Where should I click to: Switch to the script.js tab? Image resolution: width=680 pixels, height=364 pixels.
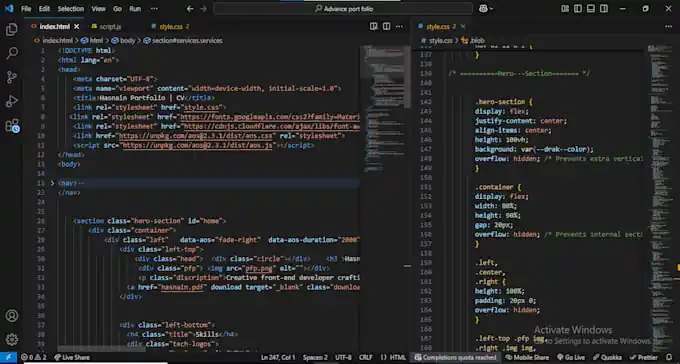110,26
